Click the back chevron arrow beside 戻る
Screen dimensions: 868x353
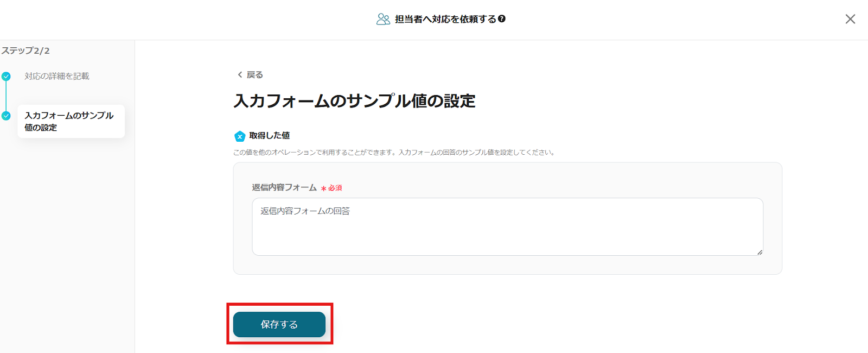pos(240,75)
